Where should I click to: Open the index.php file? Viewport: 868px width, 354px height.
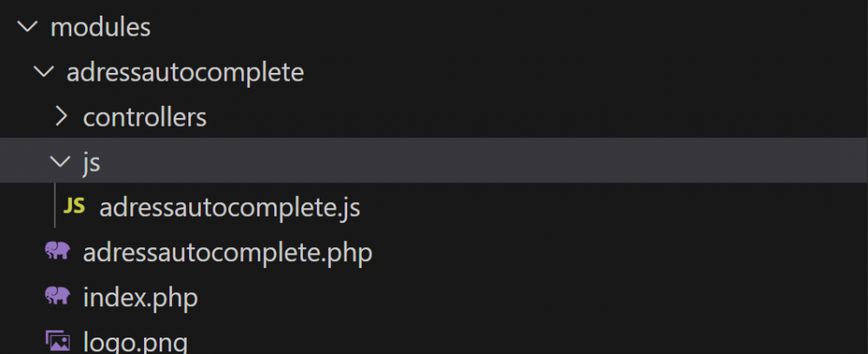coord(141,298)
